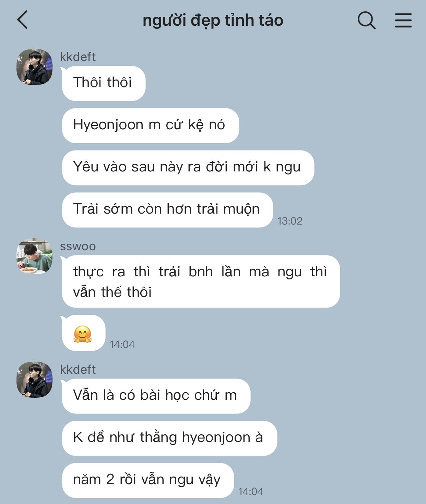This screenshot has height=504, width=426.
Task: Open kkdeft's avatar beside the Thôi thôi message
Action: tap(35, 67)
